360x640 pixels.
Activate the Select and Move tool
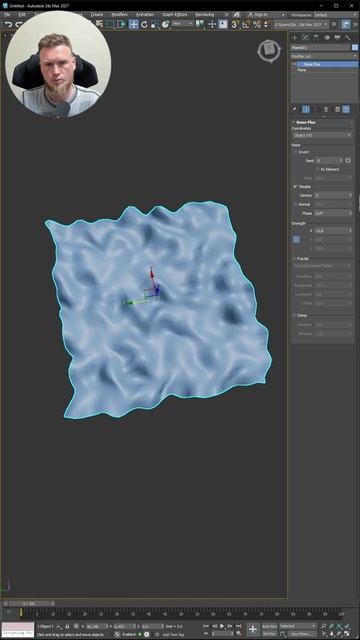(133, 24)
